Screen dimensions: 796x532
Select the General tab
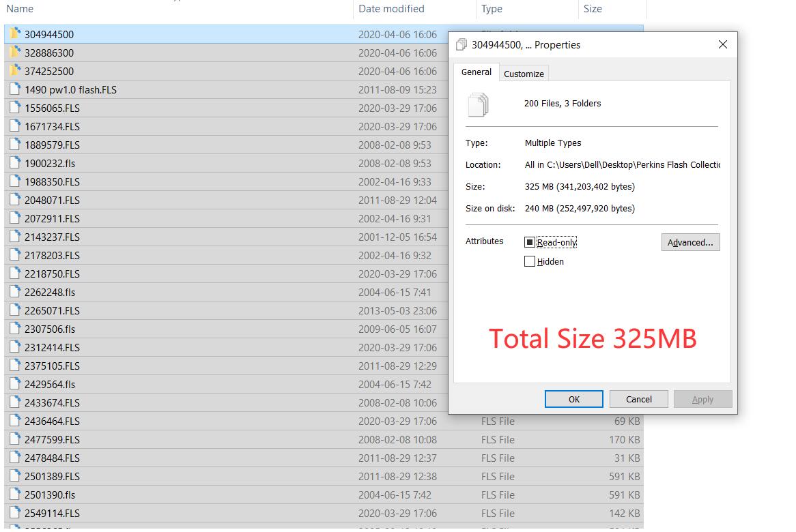pos(476,72)
